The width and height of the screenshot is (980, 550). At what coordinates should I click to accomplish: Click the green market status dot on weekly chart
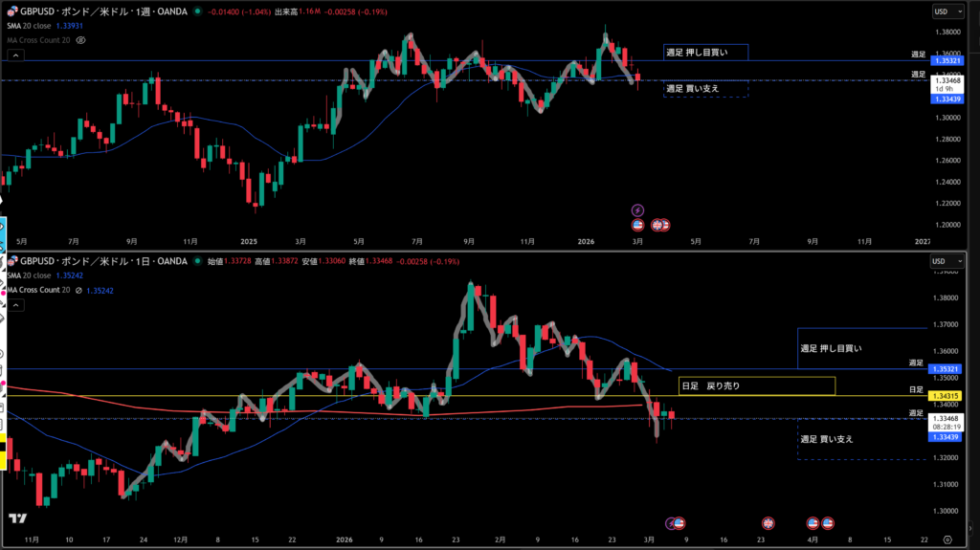[197, 12]
